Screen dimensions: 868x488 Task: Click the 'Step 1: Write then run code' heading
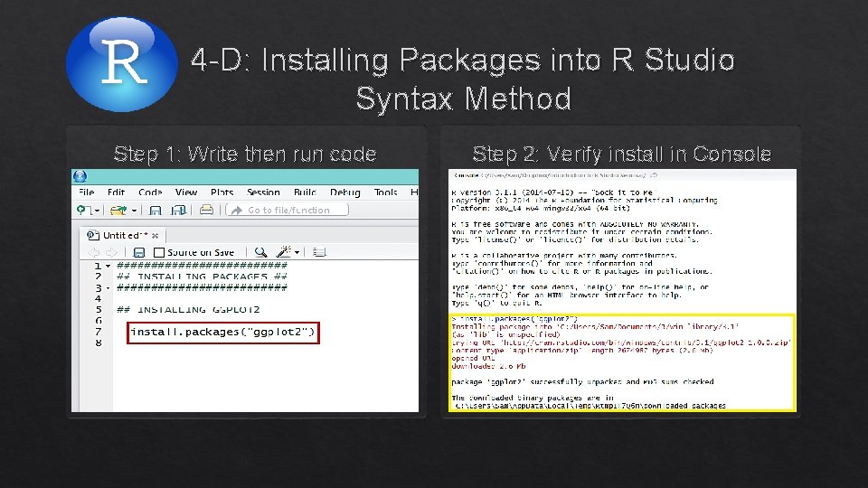(245, 154)
